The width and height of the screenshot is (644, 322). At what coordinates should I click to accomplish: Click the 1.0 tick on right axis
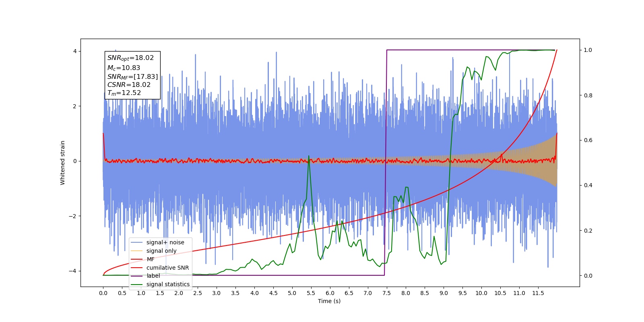pos(588,50)
